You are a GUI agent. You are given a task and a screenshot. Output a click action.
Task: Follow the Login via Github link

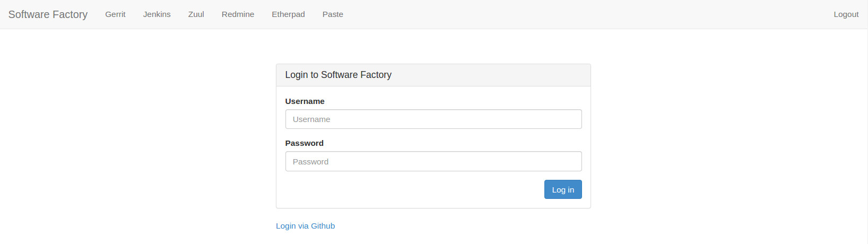tap(305, 226)
